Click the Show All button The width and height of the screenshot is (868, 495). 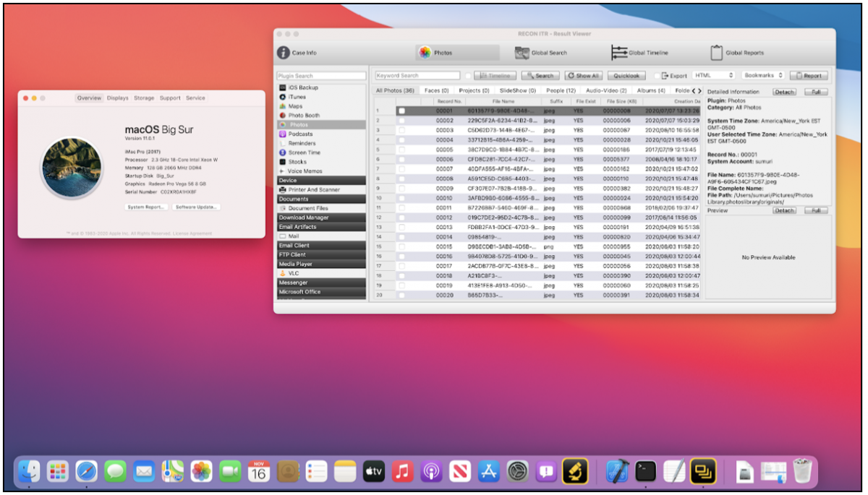click(x=583, y=75)
